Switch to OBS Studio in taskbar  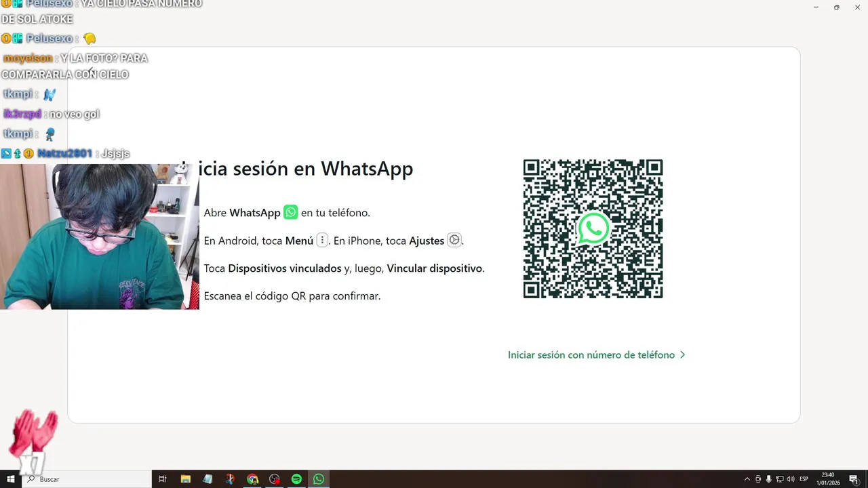click(275, 479)
